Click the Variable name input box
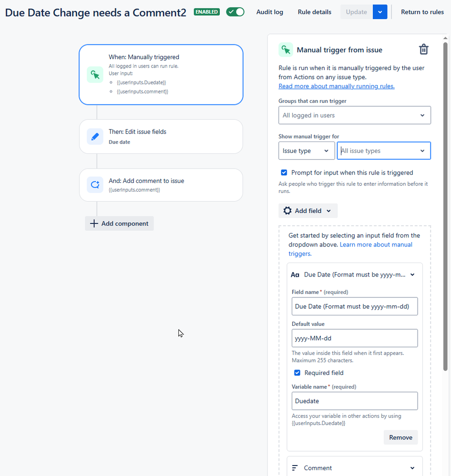This screenshot has width=451, height=476. click(x=354, y=401)
